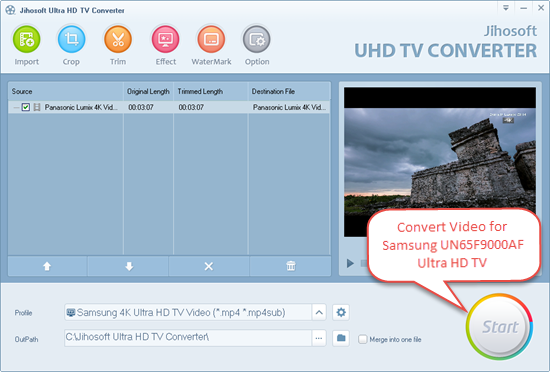
Task: Uncheck the Panasonic Lumix 4K video checkbox
Action: [x=25, y=107]
